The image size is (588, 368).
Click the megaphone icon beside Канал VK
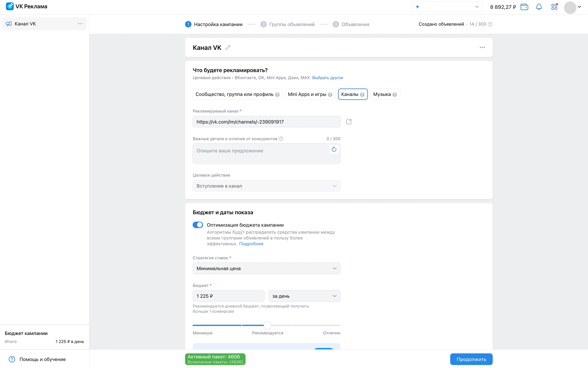coord(9,24)
